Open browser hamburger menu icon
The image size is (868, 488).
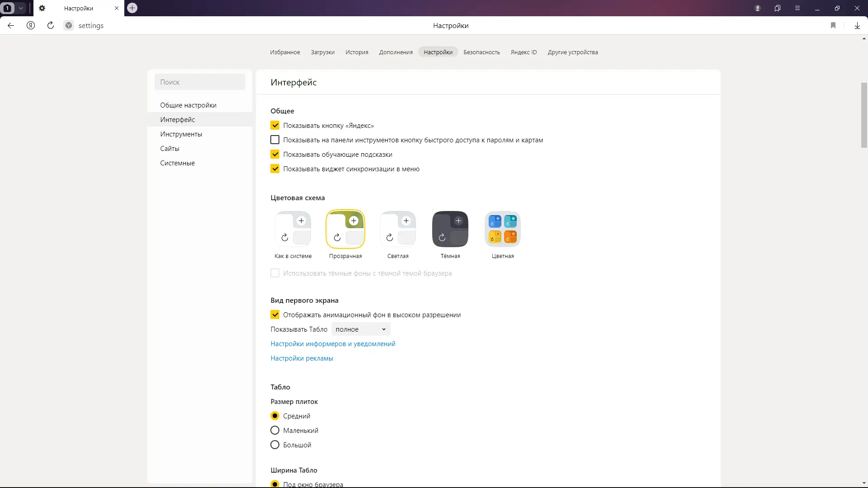click(x=797, y=8)
